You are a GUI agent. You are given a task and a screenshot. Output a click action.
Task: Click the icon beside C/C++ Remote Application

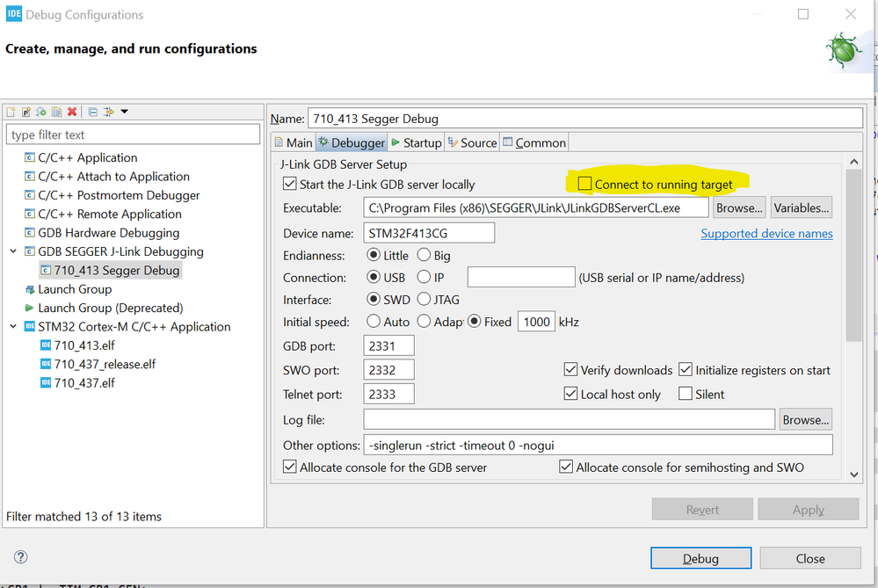(30, 214)
